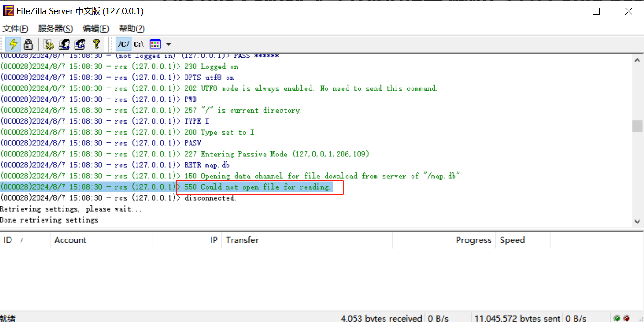The height and width of the screenshot is (322, 644).
Task: Select the 'TYPE I' log line
Action: (105, 121)
